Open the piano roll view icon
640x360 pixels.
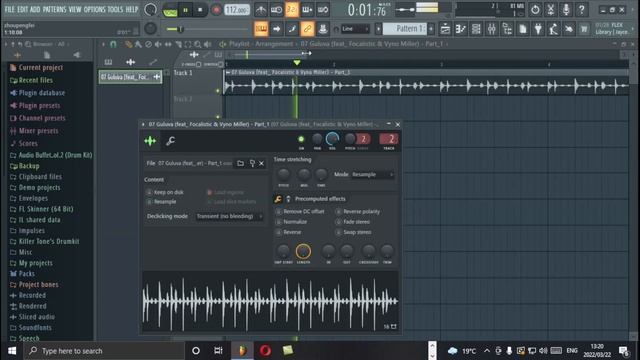461,29
